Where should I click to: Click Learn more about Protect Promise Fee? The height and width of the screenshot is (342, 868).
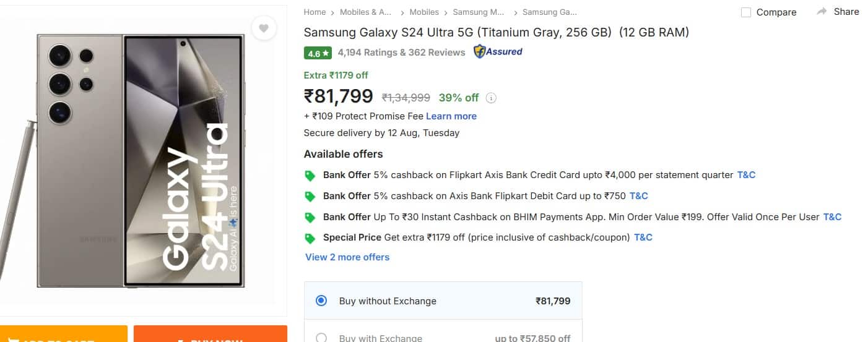451,116
